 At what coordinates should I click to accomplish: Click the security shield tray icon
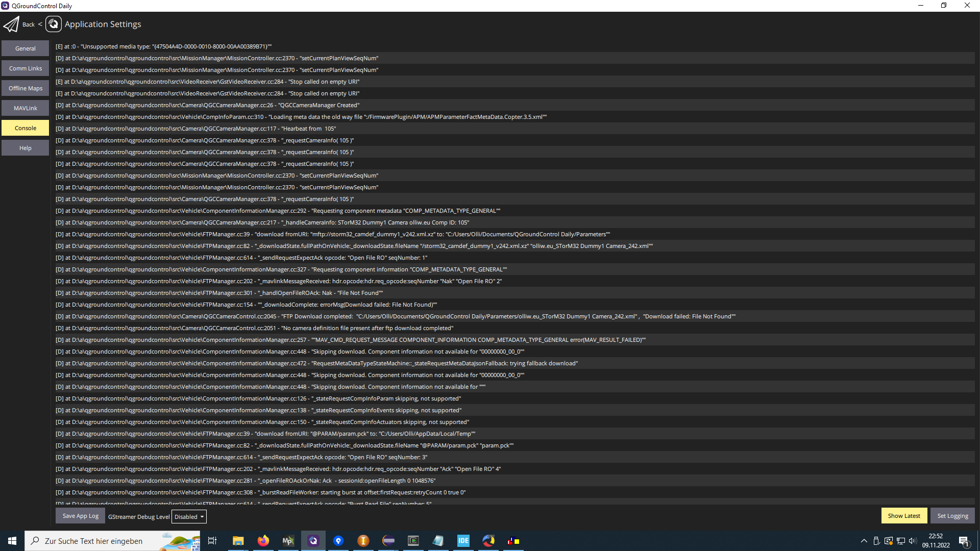coord(889,541)
